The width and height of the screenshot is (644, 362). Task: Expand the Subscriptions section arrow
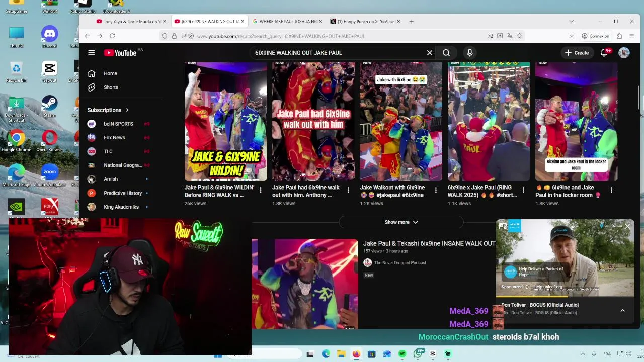[127, 110]
